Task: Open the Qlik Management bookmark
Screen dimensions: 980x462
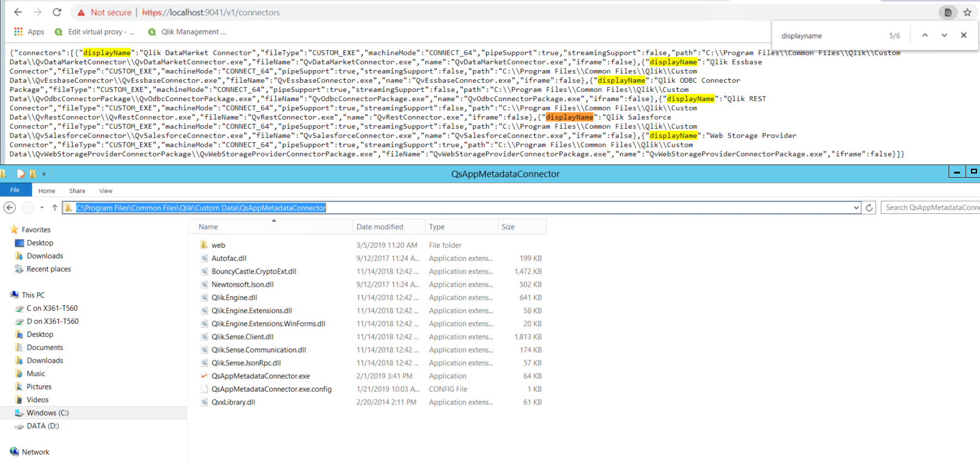Action: tap(188, 31)
